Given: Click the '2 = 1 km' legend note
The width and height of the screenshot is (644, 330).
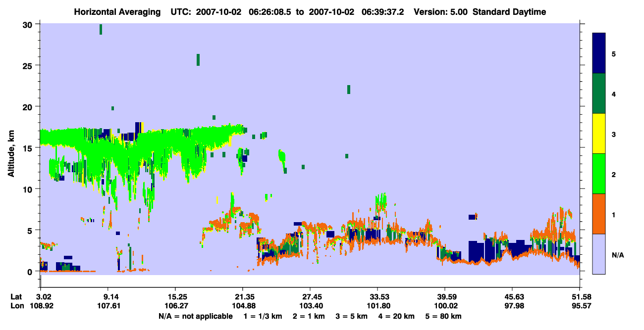Looking at the screenshot, I should coord(308,316).
